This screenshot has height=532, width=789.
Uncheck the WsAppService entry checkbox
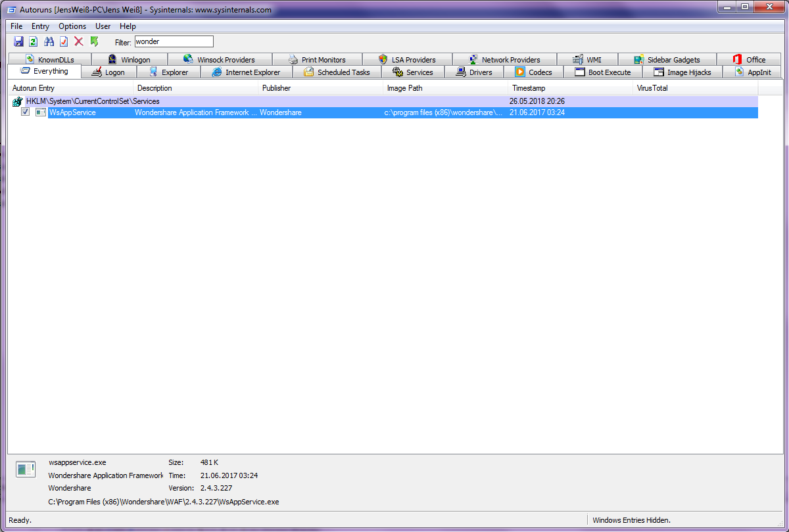coord(25,112)
